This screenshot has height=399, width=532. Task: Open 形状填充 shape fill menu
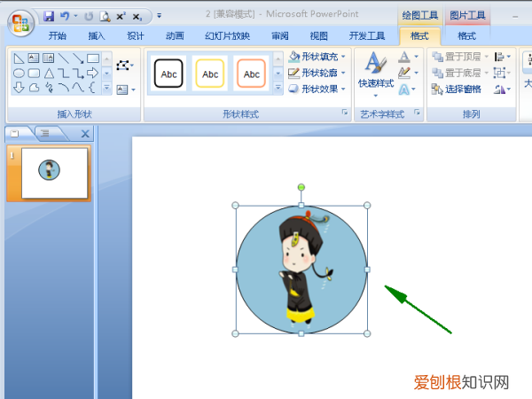point(317,57)
